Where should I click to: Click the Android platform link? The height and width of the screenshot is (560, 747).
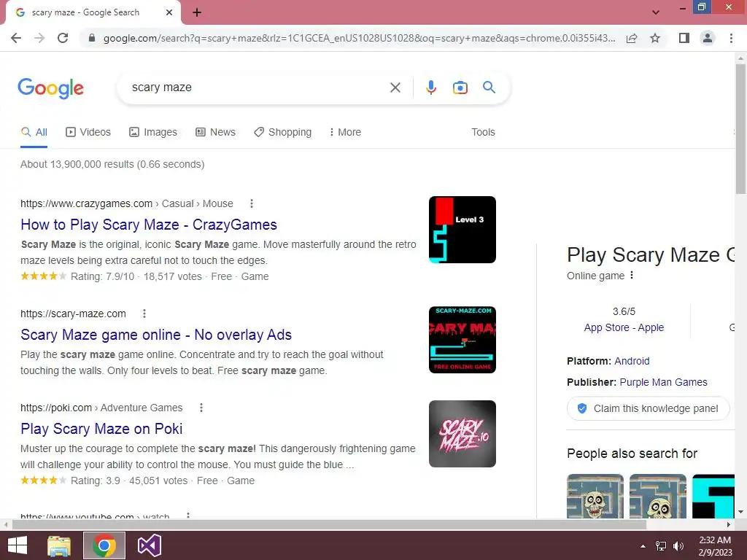coord(632,361)
